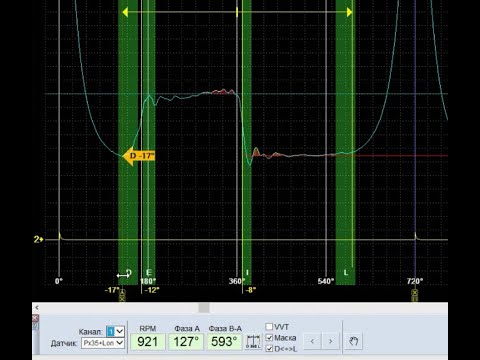
Task: Click the right yellow range arrowhead
Action: tap(349, 12)
